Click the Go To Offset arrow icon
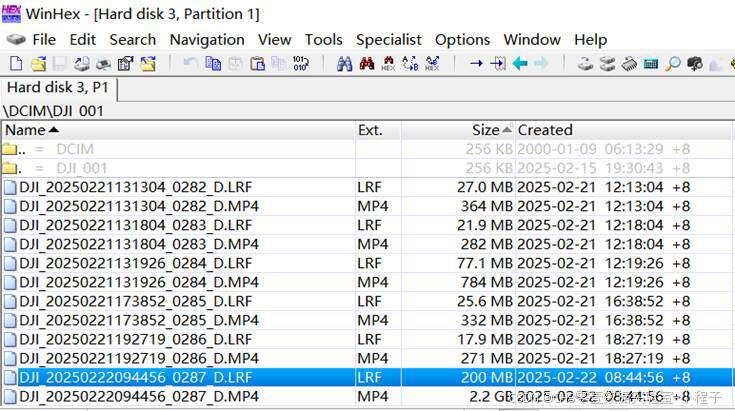 click(476, 63)
